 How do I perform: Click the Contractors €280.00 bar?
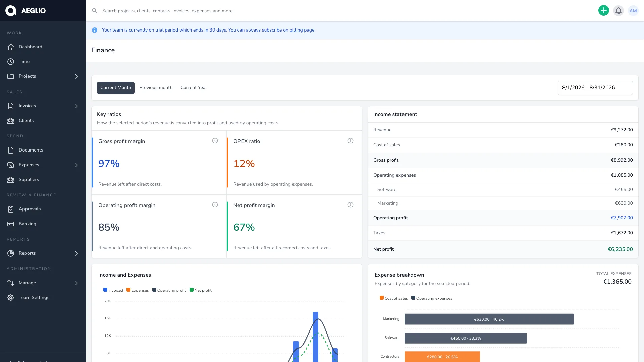tap(442, 357)
